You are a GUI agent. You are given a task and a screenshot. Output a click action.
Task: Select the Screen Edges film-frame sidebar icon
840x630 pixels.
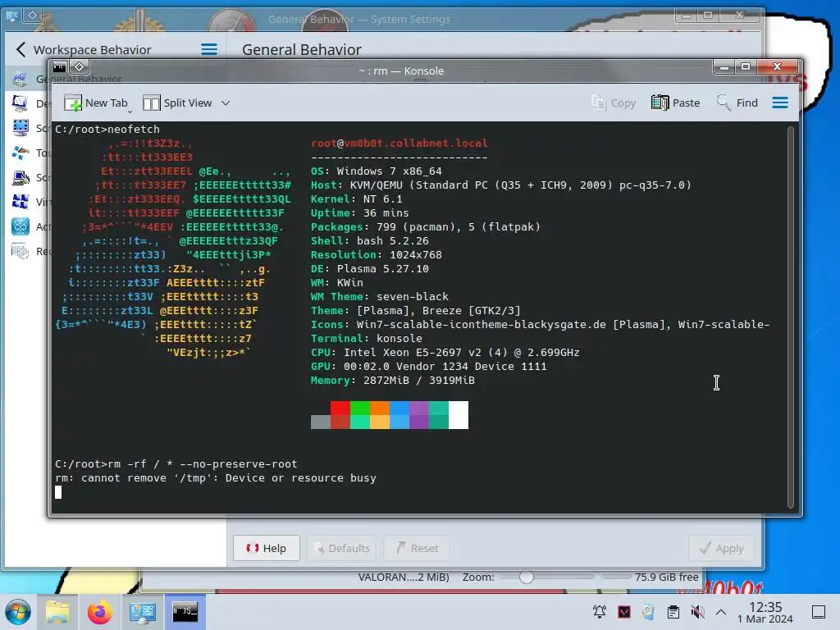point(21,128)
